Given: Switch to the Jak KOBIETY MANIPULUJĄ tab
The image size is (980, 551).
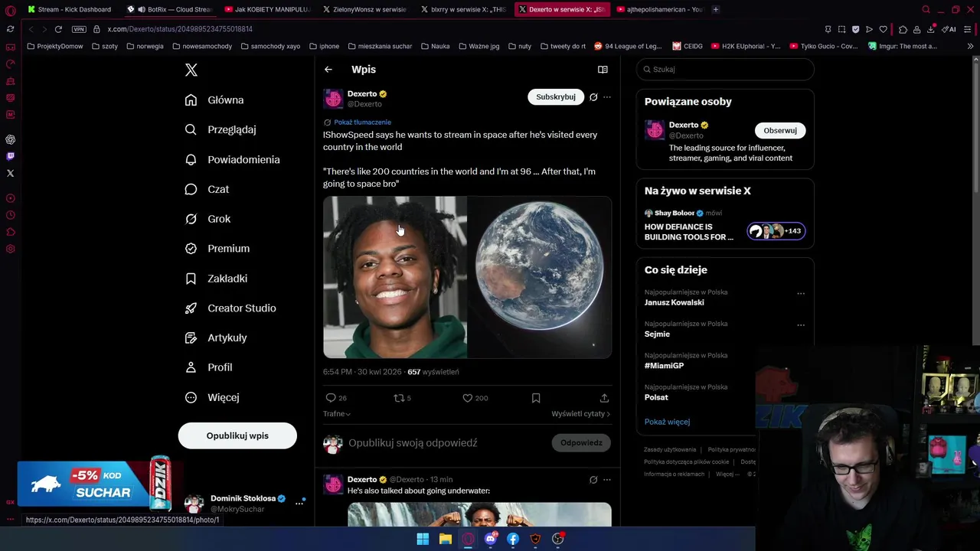Looking at the screenshot, I should [267, 9].
